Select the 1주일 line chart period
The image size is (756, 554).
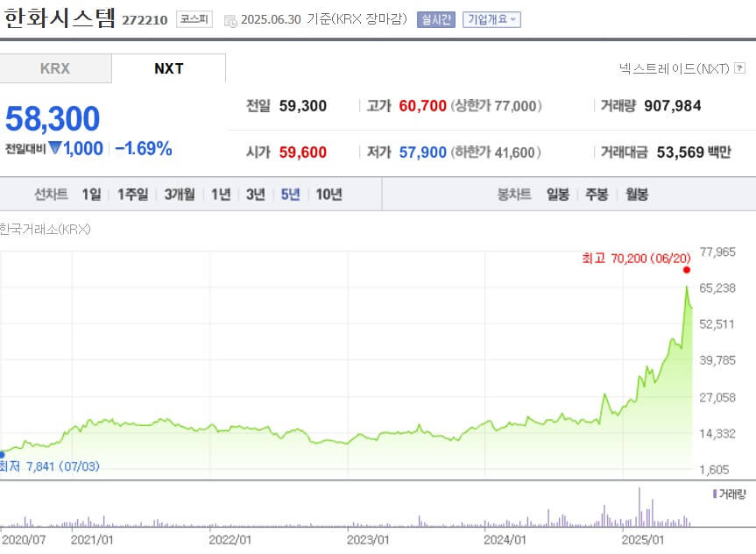coord(132,195)
